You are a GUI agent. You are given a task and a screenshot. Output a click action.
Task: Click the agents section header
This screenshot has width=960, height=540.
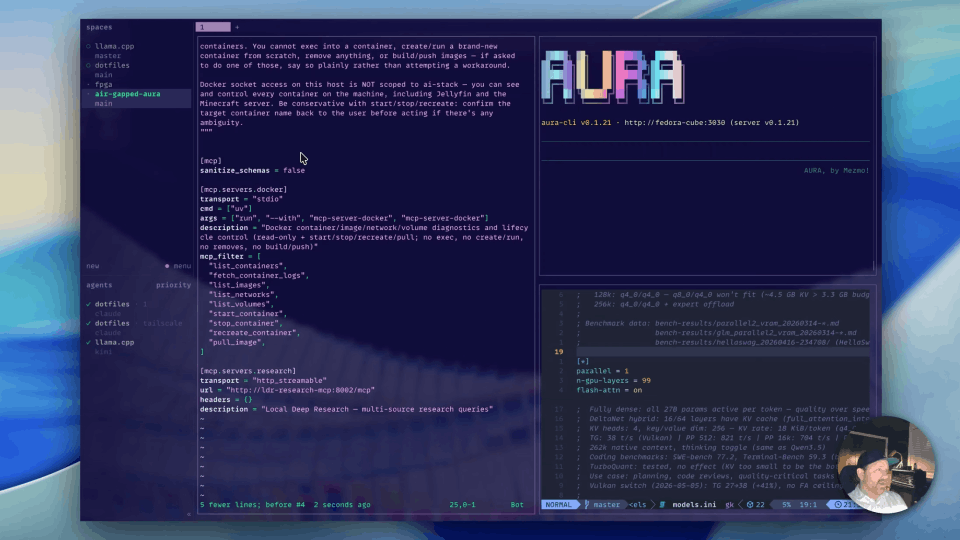[x=99, y=285]
